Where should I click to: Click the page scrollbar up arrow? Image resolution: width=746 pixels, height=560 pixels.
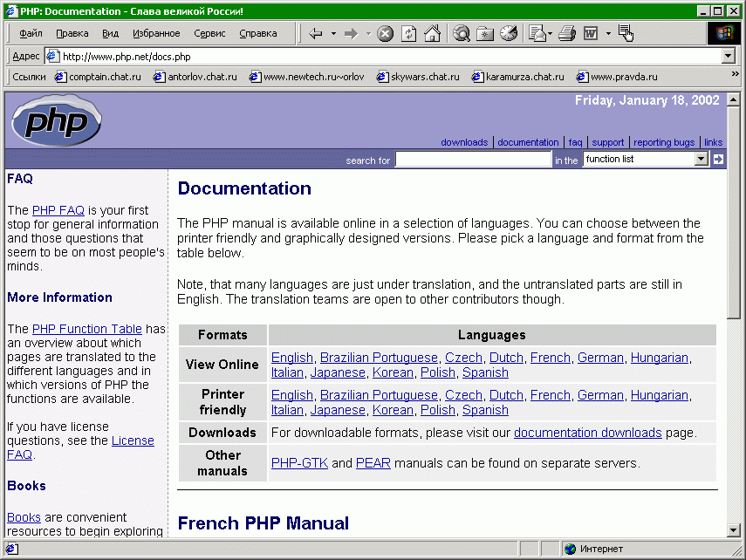click(733, 99)
